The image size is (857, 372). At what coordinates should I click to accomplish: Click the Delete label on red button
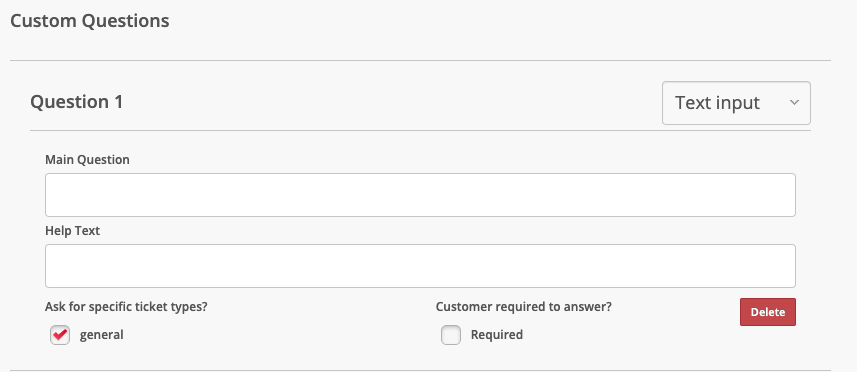coord(768,312)
